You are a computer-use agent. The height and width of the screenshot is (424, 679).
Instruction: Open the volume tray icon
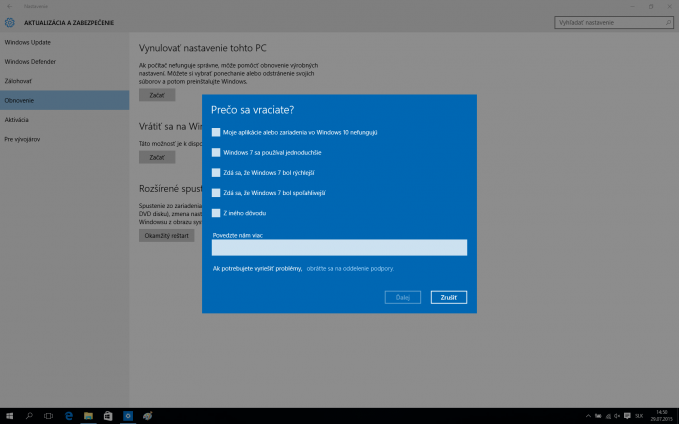point(617,416)
